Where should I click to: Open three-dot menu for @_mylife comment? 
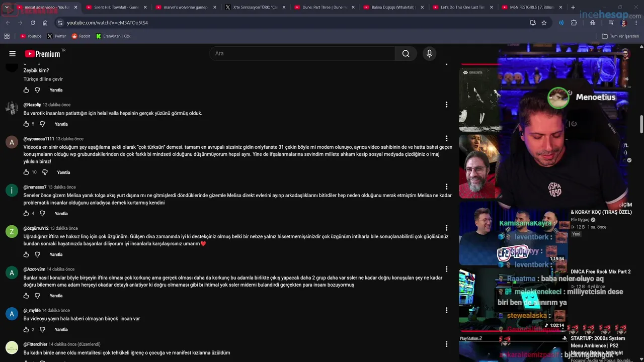pos(446,311)
